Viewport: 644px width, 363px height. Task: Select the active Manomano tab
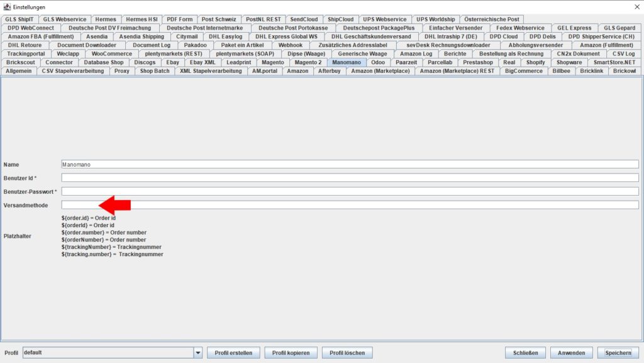pos(347,62)
